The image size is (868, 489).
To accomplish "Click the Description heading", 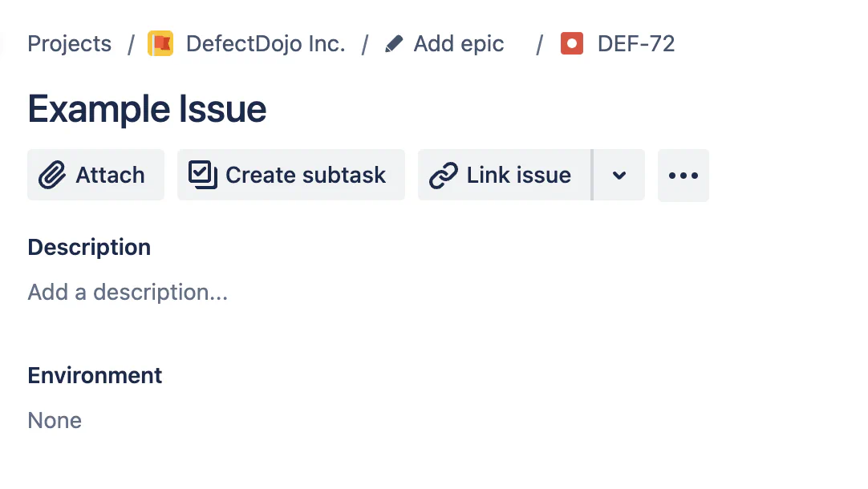I will (89, 247).
